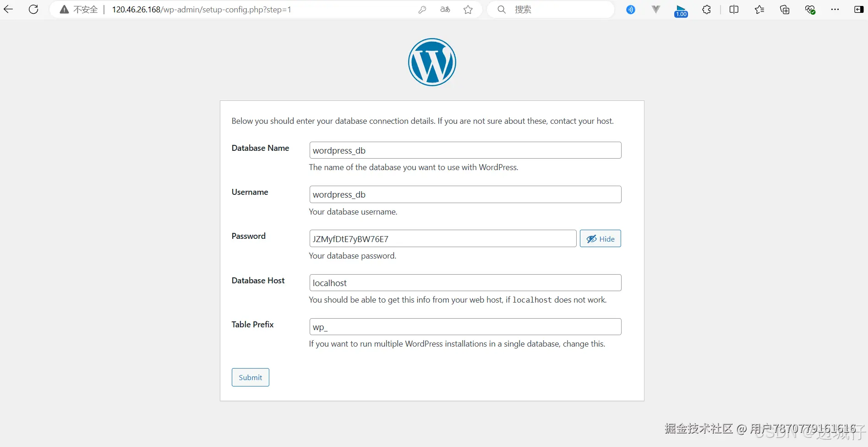Screen dimensions: 868x447
Task: Open browser essentials heart icon
Action: click(810, 10)
